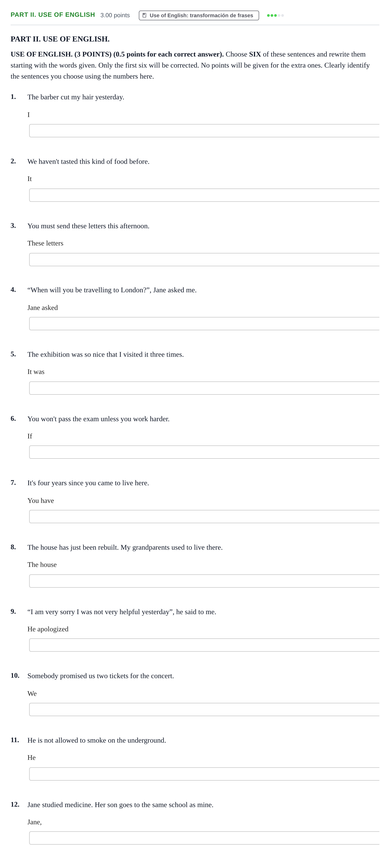
Task: Click sentence 'Somebody promised us two tickets for the concert.'
Action: [101, 676]
